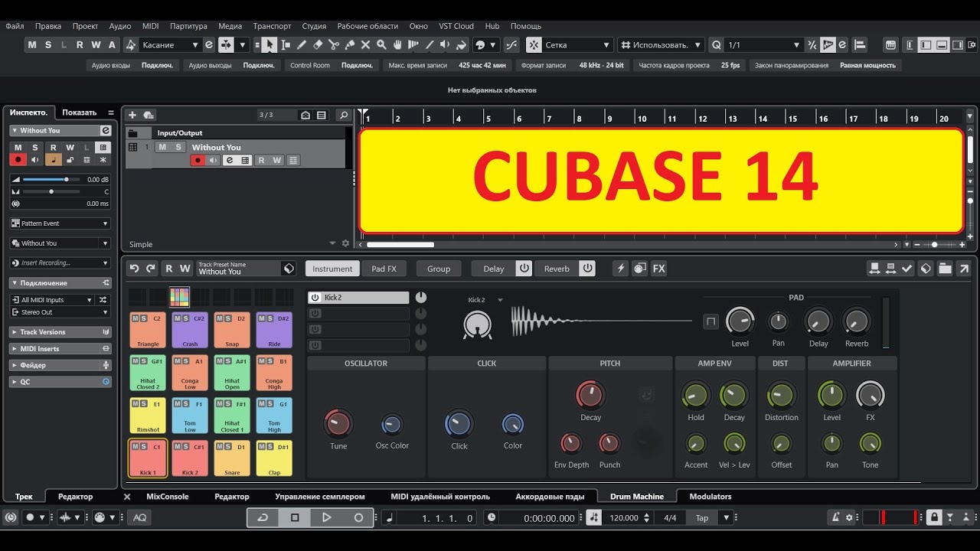The height and width of the screenshot is (551, 980).
Task: Enable record on Without You track
Action: pyautogui.click(x=198, y=160)
